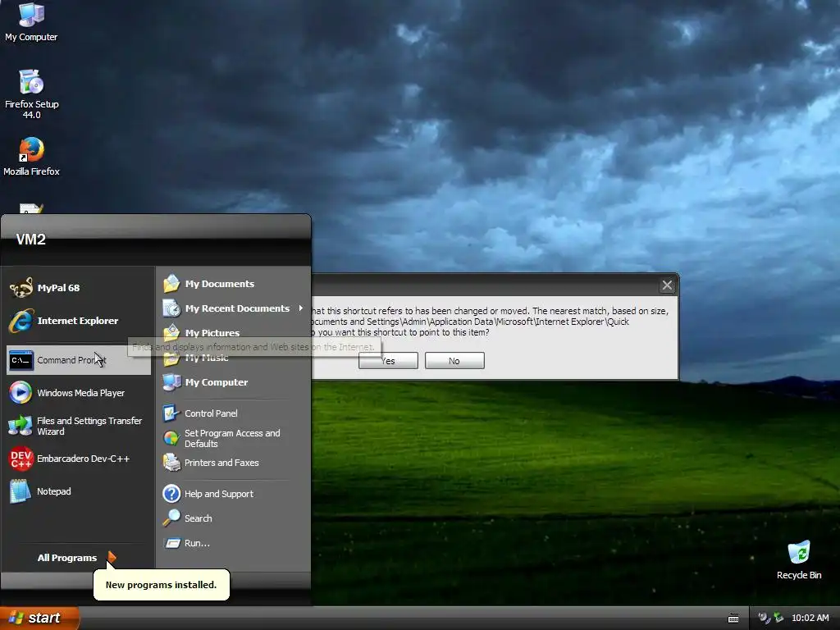Open My Computer from Start menu
This screenshot has height=630, width=840.
point(233,382)
